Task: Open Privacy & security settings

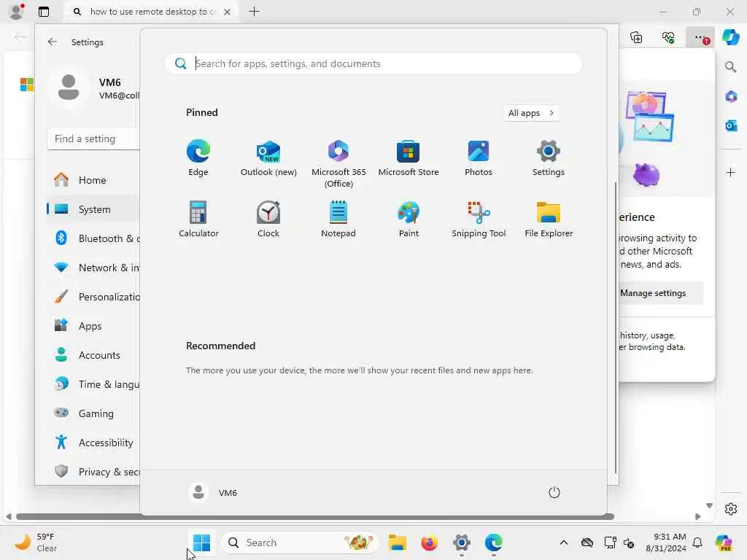Action: [x=93, y=472]
